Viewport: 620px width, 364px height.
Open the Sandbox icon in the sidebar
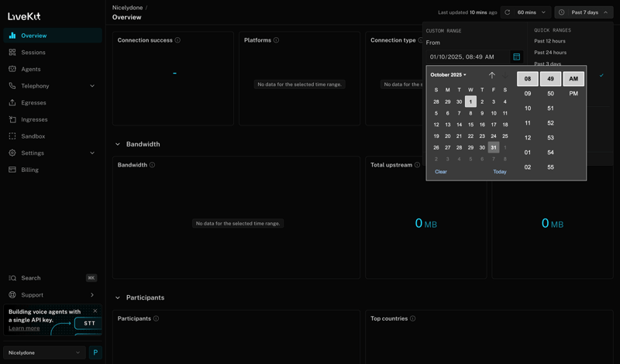point(12,136)
